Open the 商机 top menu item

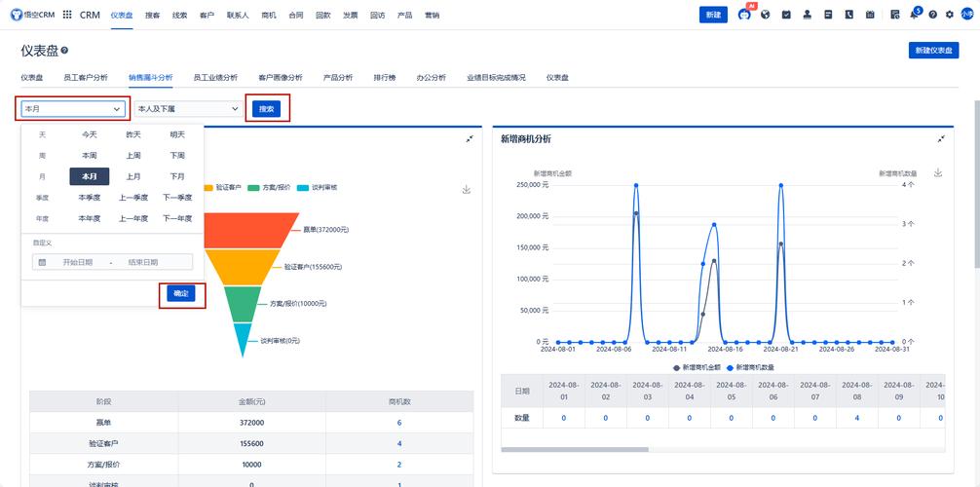point(269,15)
